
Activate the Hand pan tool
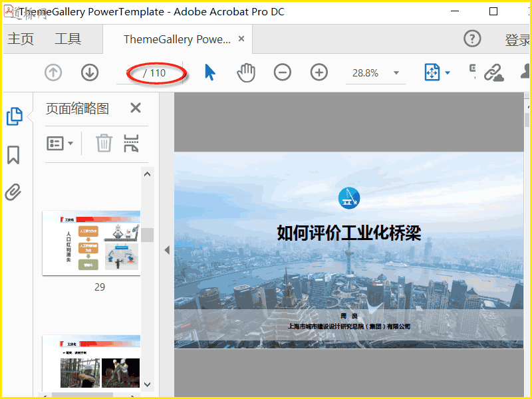pos(246,72)
